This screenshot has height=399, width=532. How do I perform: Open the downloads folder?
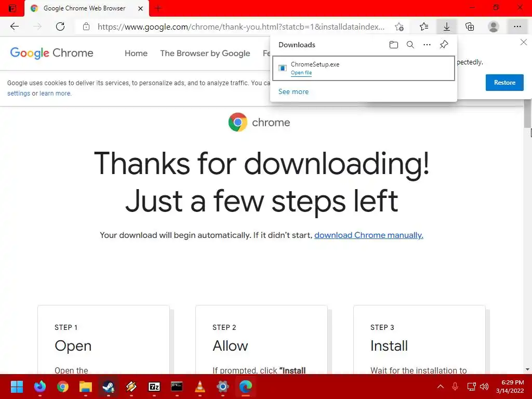[394, 45]
